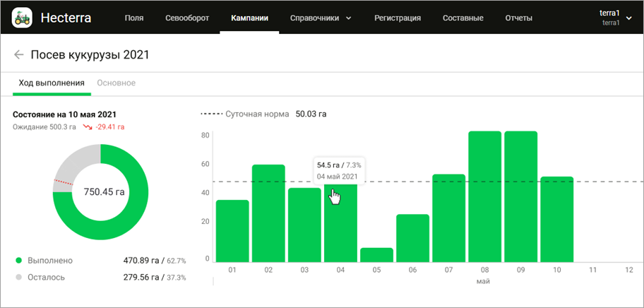Navigate to Севооборот section

(187, 18)
